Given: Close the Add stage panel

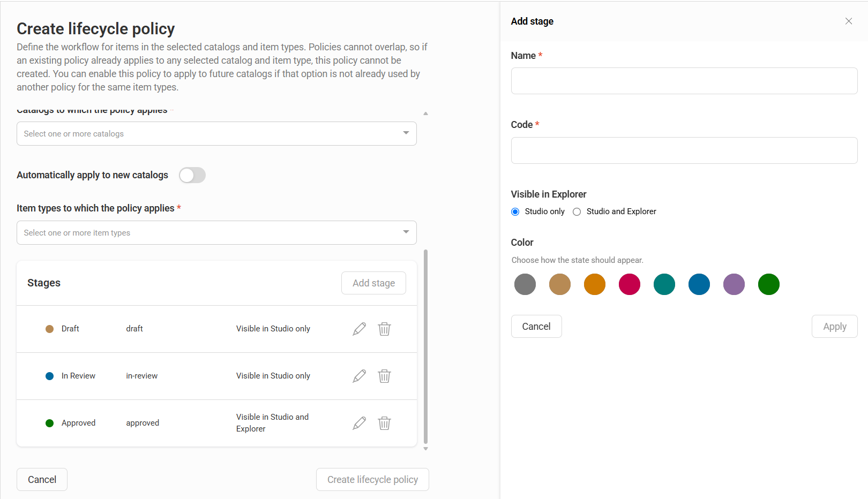Looking at the screenshot, I should 849,21.
